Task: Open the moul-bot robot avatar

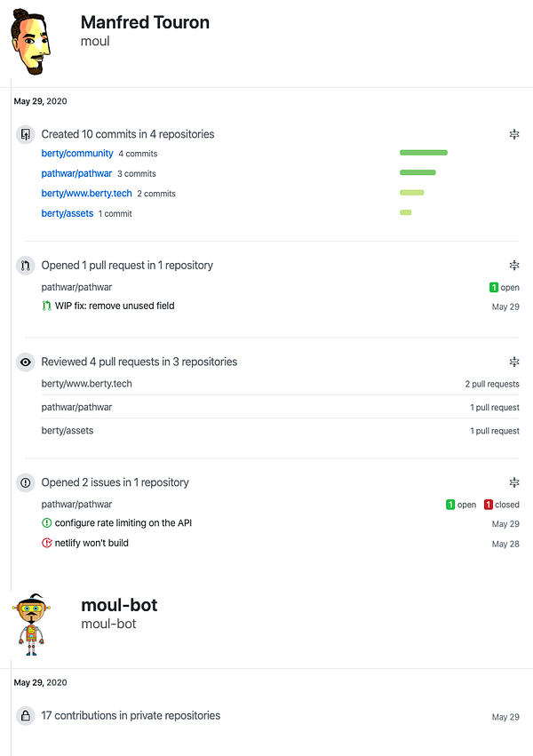Action: [x=31, y=625]
